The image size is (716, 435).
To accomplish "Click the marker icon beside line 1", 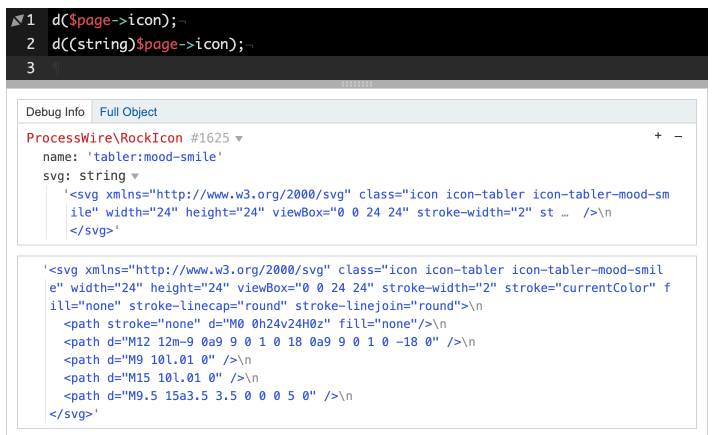I will (x=15, y=20).
